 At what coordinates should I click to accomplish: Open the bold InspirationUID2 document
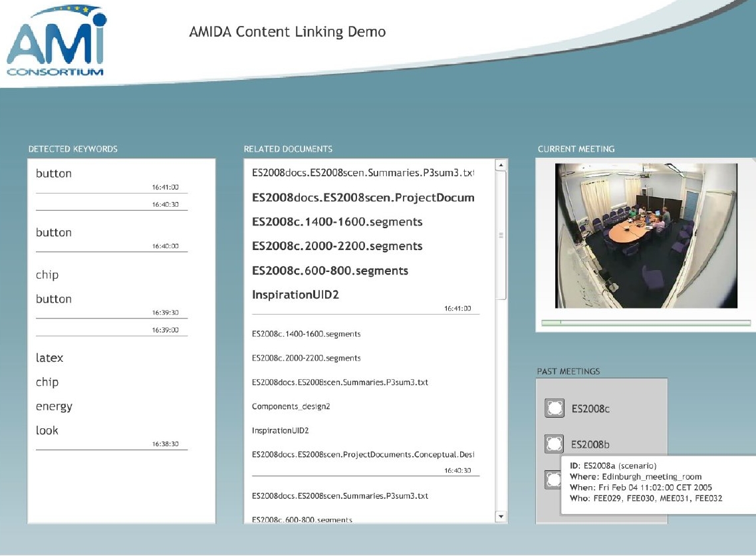[x=295, y=295]
